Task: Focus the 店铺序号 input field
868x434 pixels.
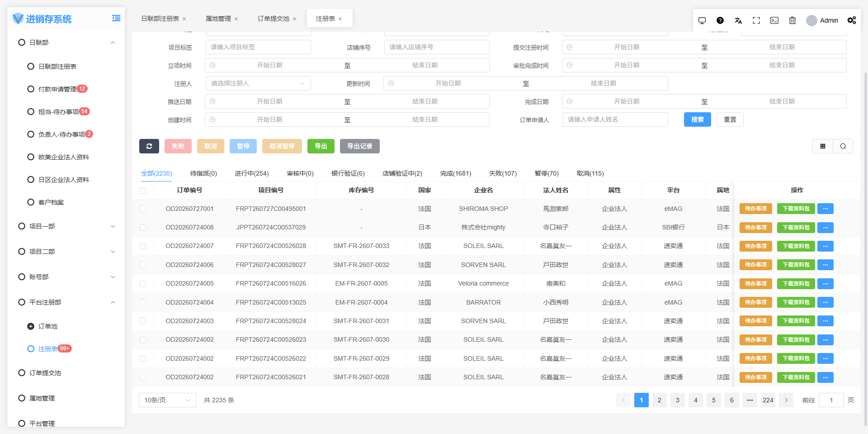Action: 437,47
